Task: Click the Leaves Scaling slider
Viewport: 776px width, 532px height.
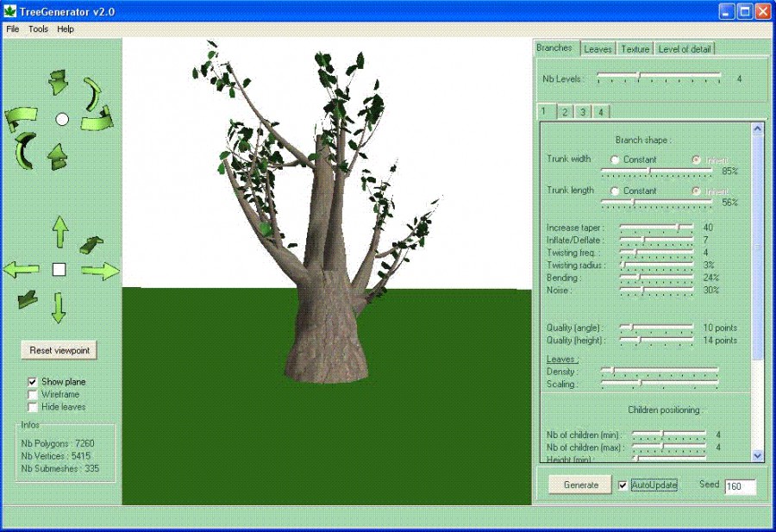Action: (660, 384)
